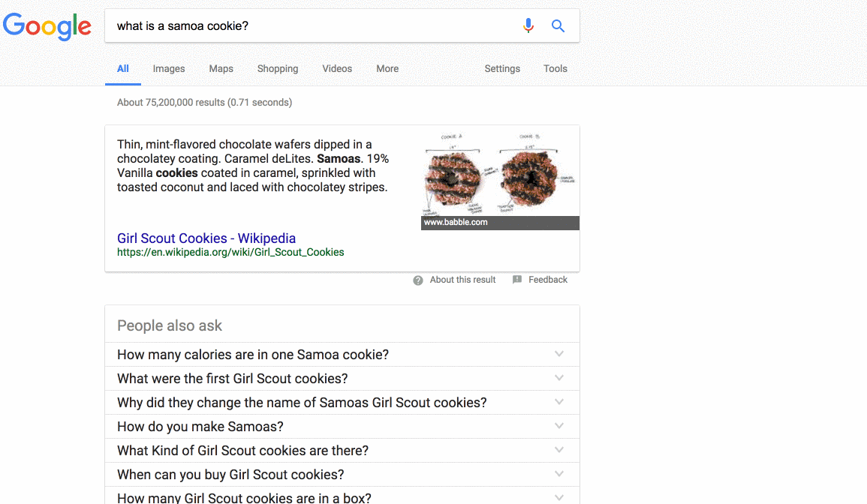Open the Maps tab
The image size is (867, 504).
pyautogui.click(x=221, y=68)
